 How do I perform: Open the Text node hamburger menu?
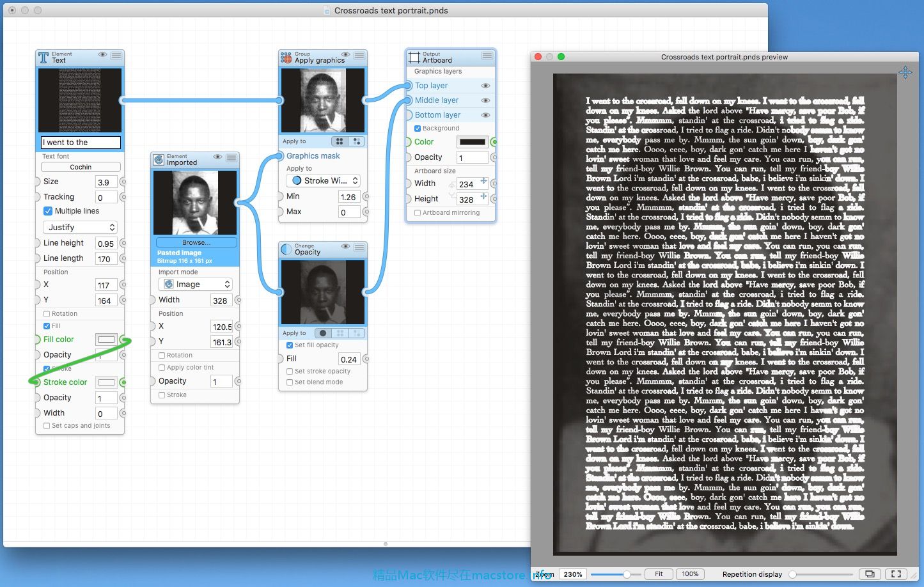[116, 56]
